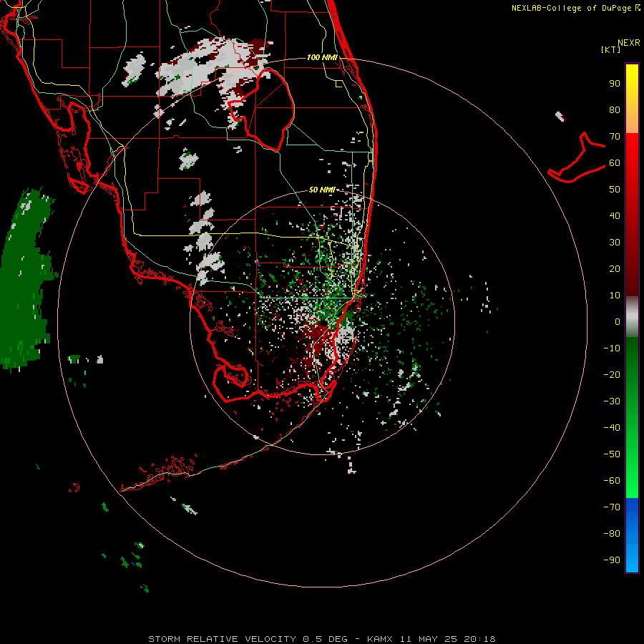This screenshot has width=644, height=644.
Task: Click the 10 value on velocity scale
Action: pyautogui.click(x=615, y=296)
